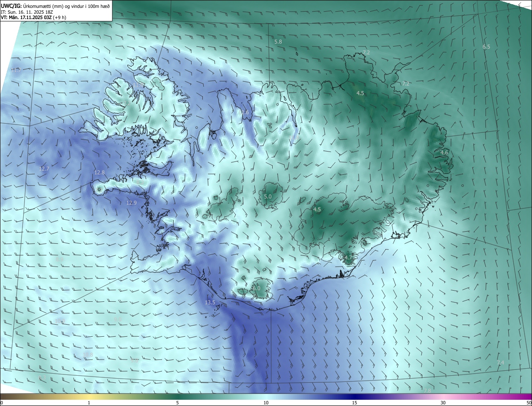Click the '30' tick on the color scale

click(x=443, y=403)
